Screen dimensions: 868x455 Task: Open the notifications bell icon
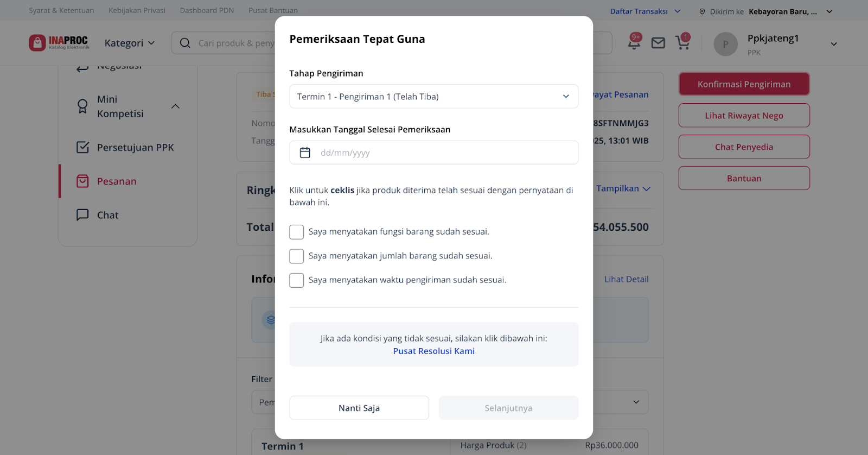point(634,42)
